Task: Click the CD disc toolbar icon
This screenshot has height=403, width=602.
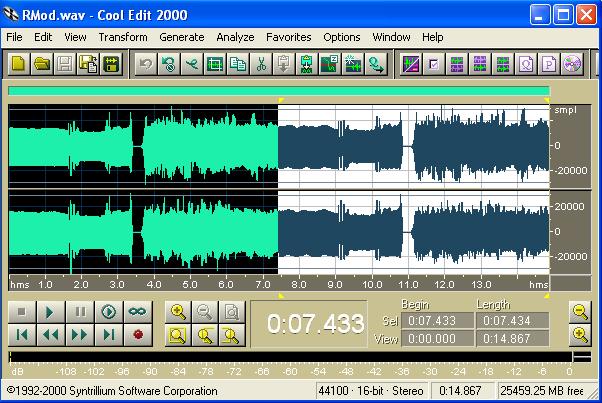Action: (571, 65)
